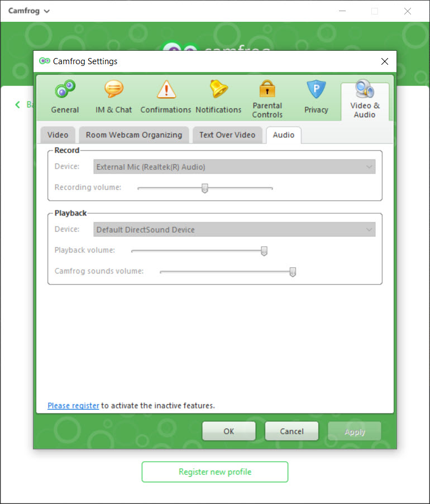Click the Camfrog Settings title text
Viewport: 430px width, 504px height.
[85, 61]
